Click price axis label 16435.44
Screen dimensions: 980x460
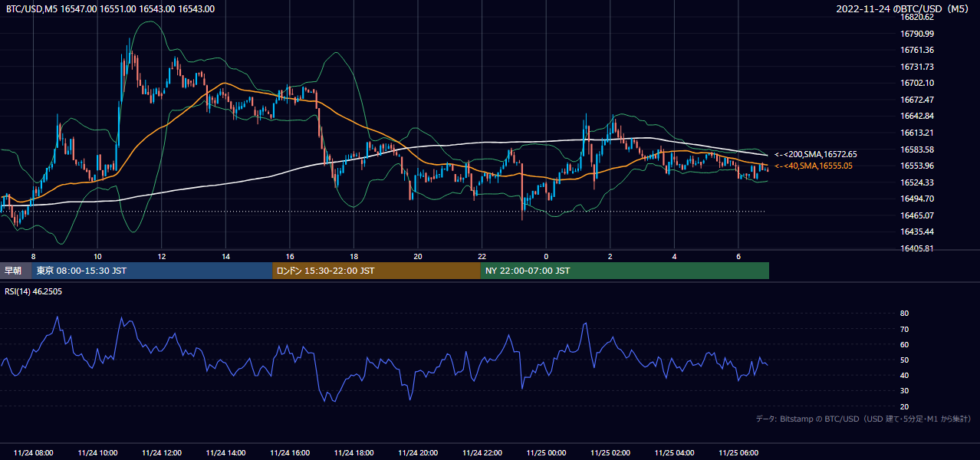(916, 232)
